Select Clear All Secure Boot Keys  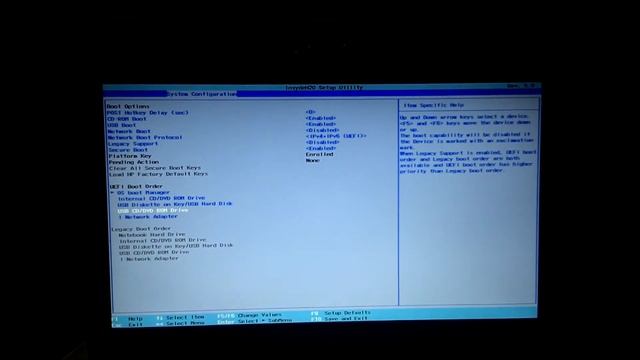pos(155,168)
